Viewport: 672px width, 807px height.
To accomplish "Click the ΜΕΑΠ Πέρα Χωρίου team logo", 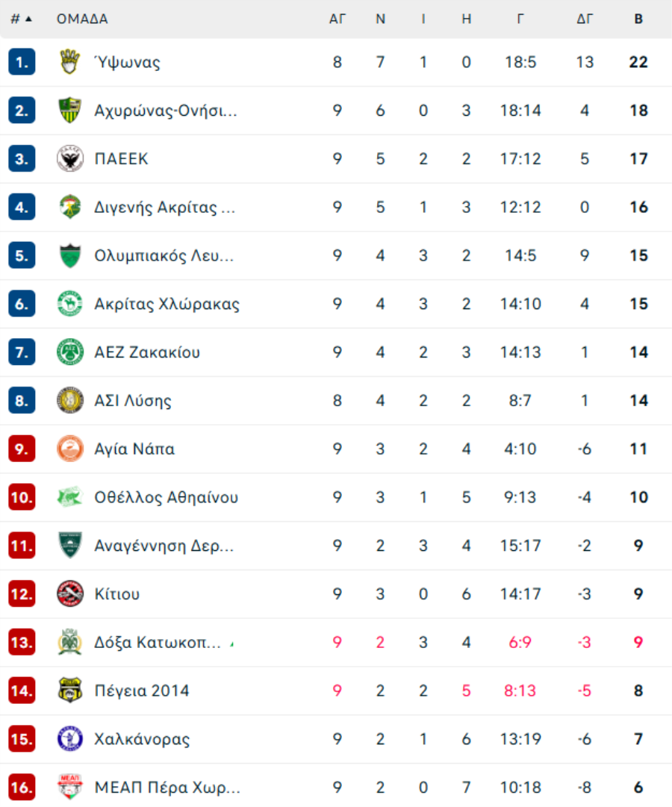I will tap(70, 788).
